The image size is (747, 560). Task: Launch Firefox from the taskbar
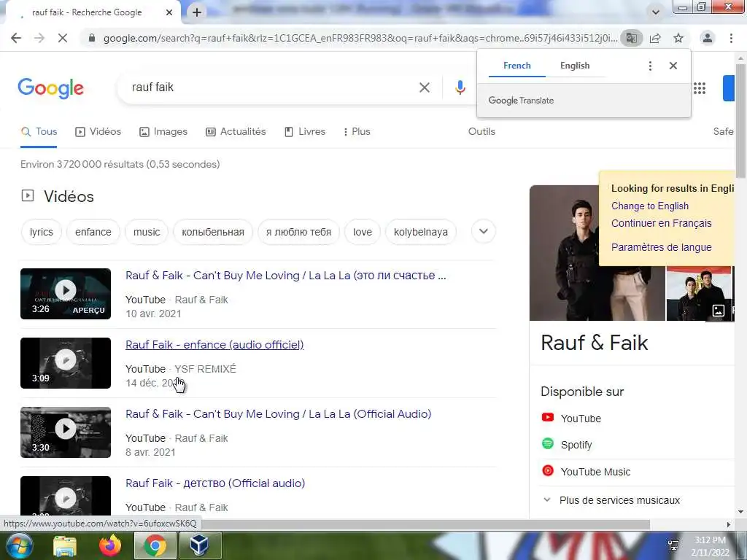pyautogui.click(x=109, y=546)
